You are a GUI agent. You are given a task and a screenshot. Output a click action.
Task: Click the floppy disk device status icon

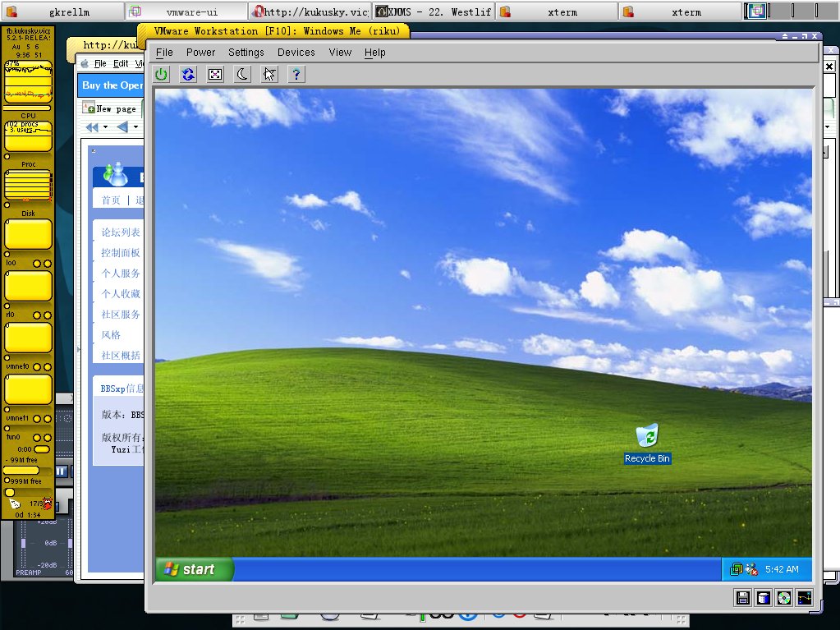pos(743,597)
